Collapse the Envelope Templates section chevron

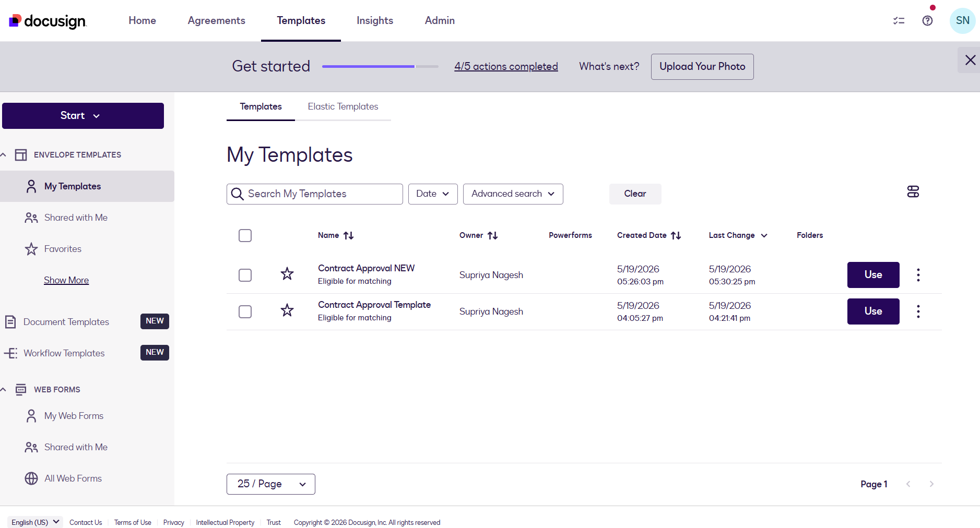4,155
